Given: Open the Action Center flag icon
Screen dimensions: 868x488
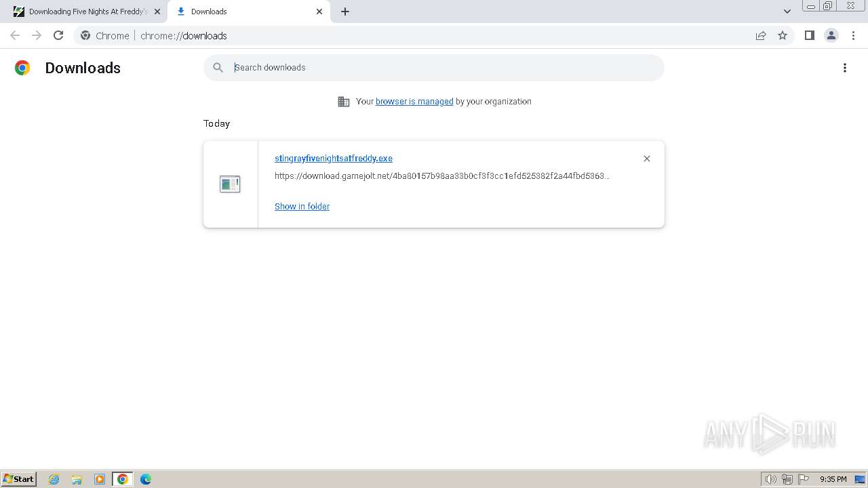Looking at the screenshot, I should 804,479.
